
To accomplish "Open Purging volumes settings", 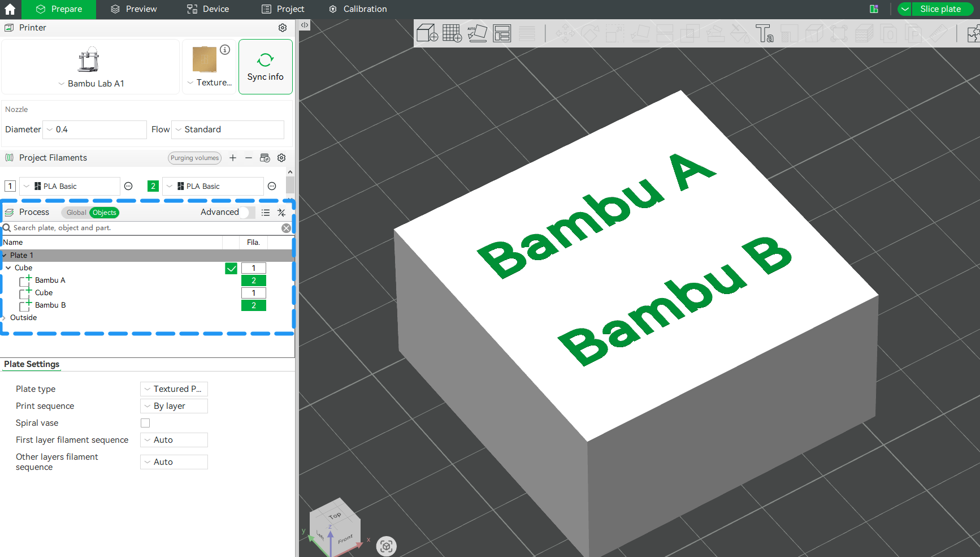I will 195,158.
